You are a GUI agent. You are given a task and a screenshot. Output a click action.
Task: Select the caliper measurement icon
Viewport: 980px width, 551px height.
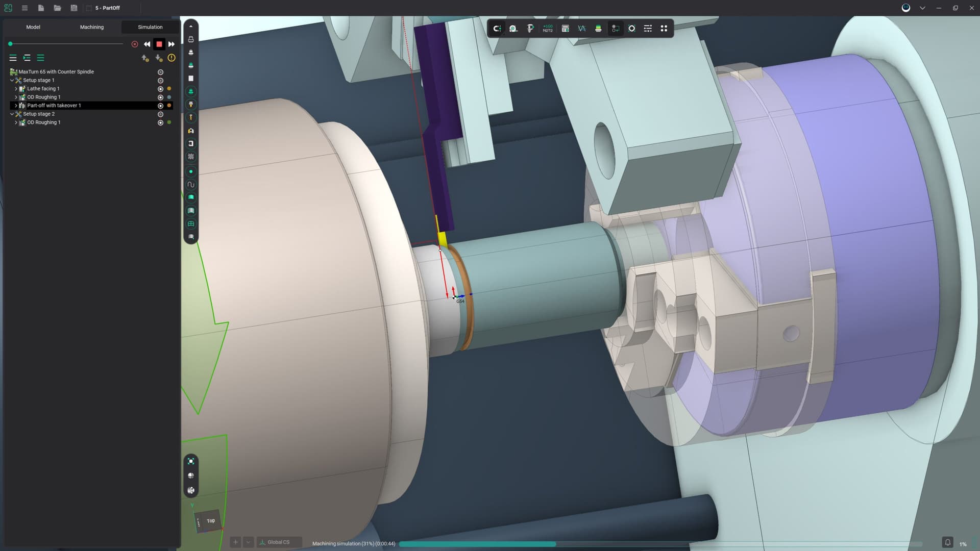(530, 29)
